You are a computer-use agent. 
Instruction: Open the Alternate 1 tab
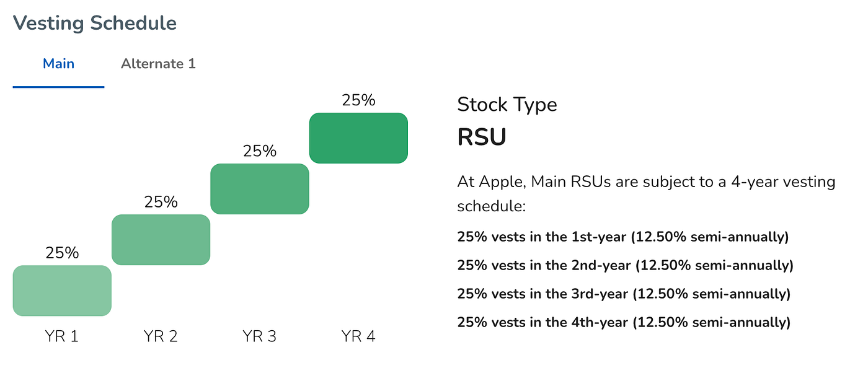click(x=158, y=64)
